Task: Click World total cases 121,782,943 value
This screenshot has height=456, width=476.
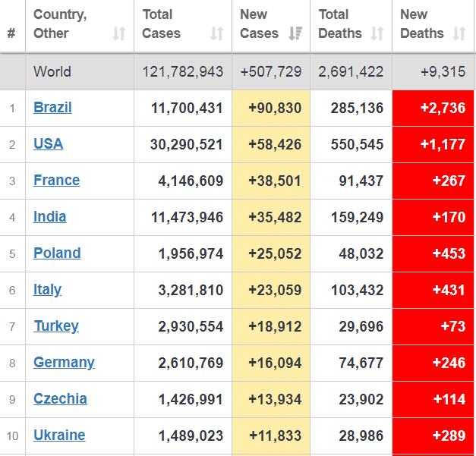Action: click(183, 72)
